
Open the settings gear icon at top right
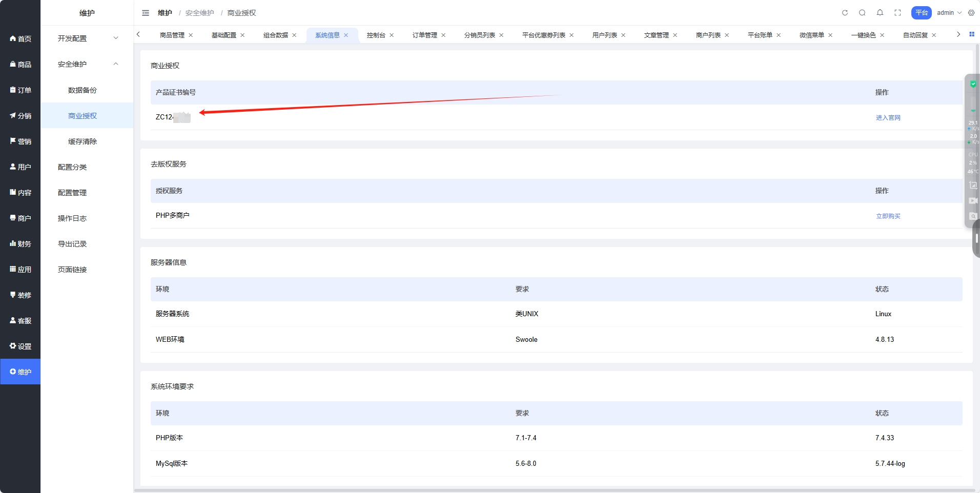coord(971,13)
